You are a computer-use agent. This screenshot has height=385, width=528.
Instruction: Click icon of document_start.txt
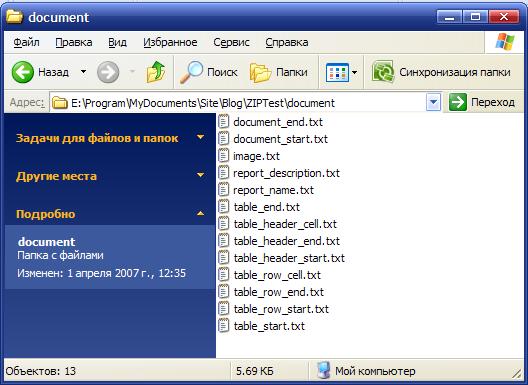(x=223, y=138)
